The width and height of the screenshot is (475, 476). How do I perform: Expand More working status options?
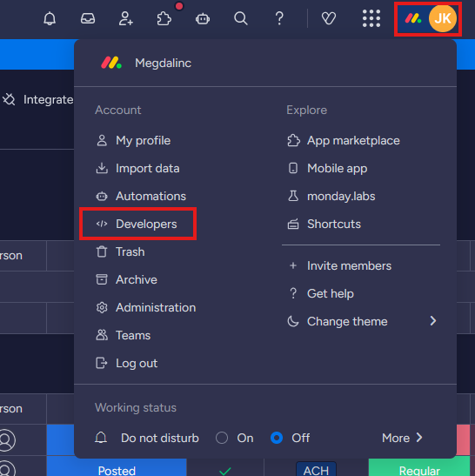[x=403, y=438]
